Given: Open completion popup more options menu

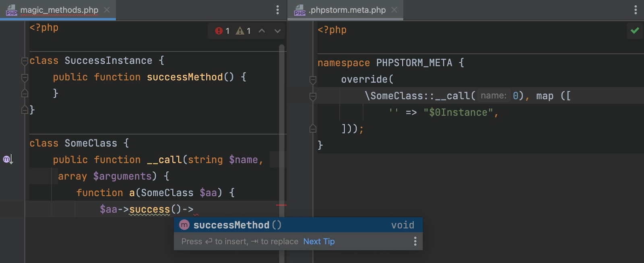Looking at the screenshot, I should point(415,241).
